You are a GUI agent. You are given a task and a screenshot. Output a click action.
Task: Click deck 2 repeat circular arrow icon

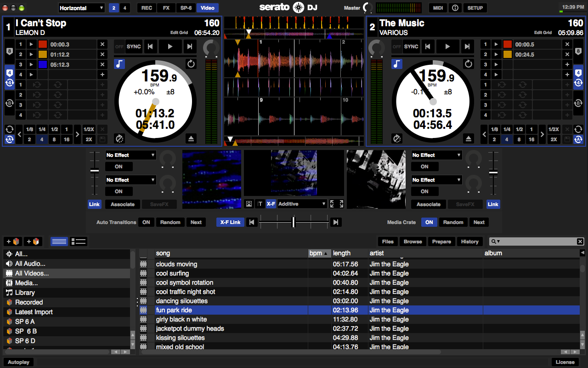click(469, 64)
